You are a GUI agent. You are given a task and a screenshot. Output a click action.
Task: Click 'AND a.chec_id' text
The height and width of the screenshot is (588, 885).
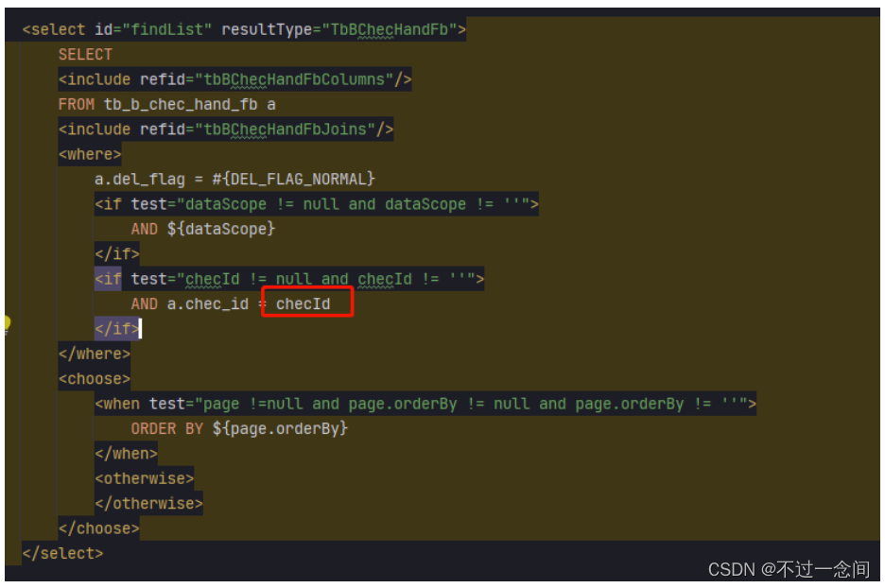click(x=190, y=303)
